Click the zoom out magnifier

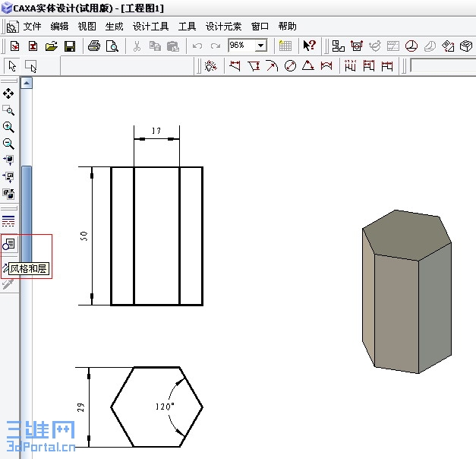pos(8,144)
